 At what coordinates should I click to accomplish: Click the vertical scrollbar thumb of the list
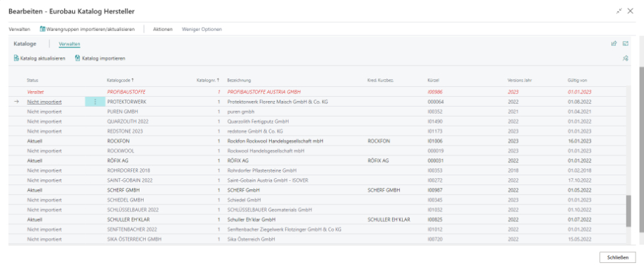tap(629, 211)
